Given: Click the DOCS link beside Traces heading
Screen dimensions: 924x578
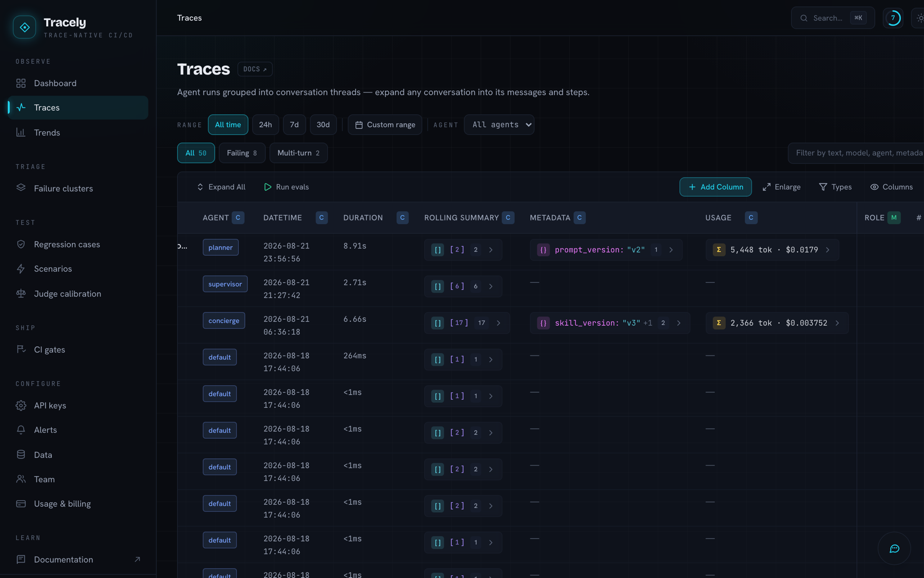Looking at the screenshot, I should [255, 69].
